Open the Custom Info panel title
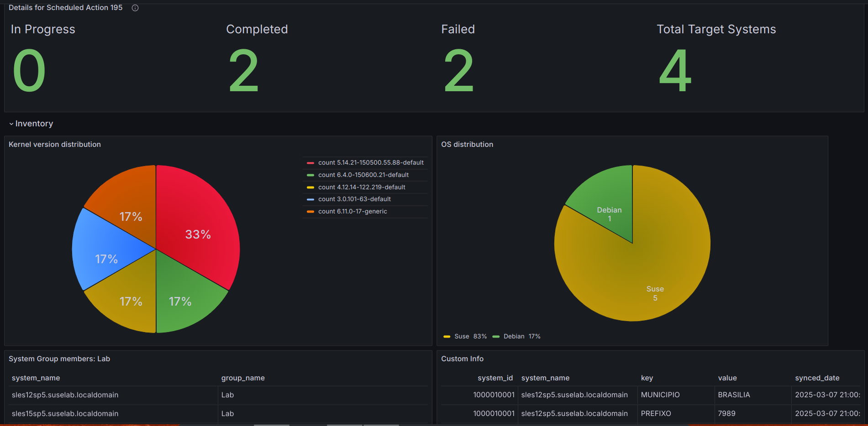868x426 pixels. click(462, 359)
